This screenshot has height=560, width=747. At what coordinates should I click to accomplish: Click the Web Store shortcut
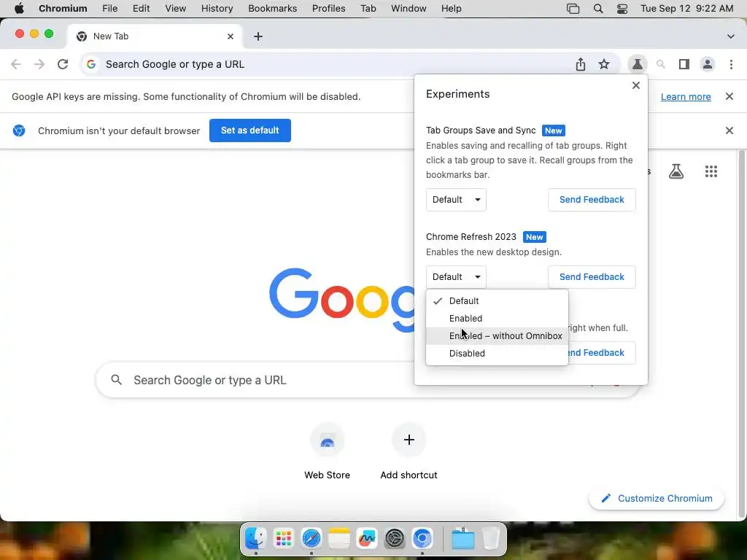328,451
